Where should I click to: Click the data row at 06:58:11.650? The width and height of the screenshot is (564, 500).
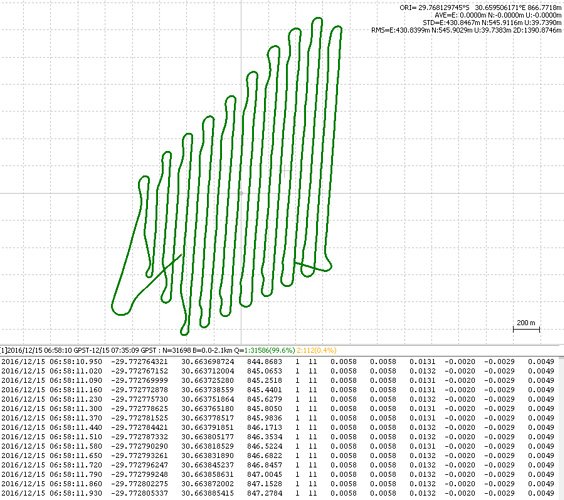pos(278,455)
